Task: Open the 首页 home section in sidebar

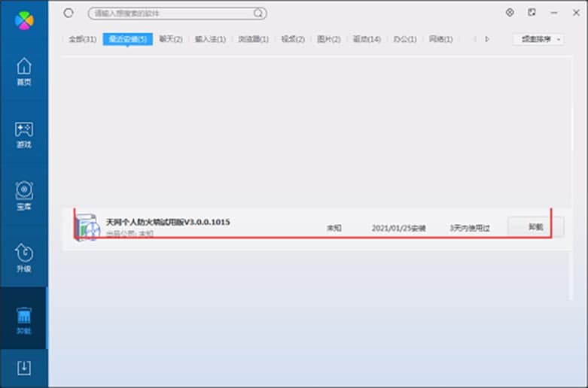Action: pyautogui.click(x=24, y=72)
